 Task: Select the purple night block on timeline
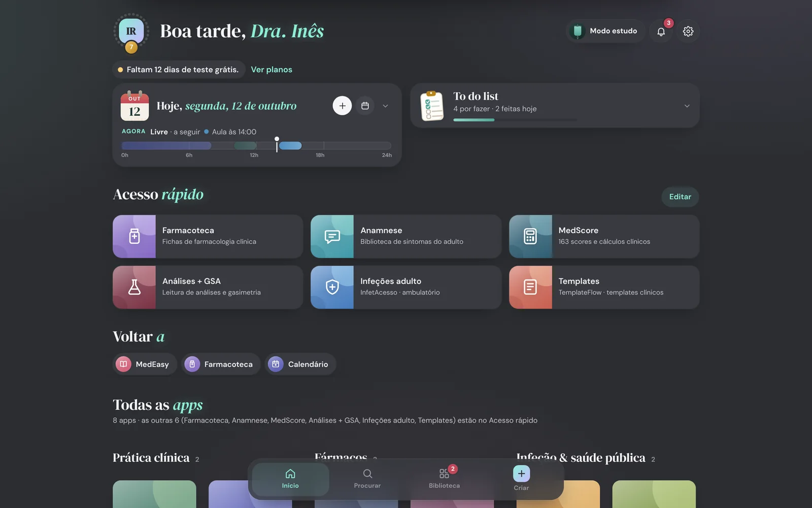[166, 146]
